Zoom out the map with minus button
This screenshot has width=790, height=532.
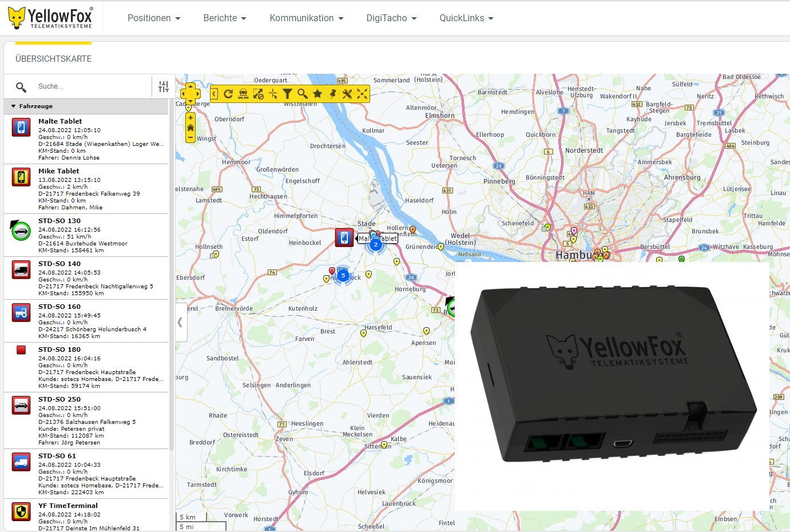(190, 138)
